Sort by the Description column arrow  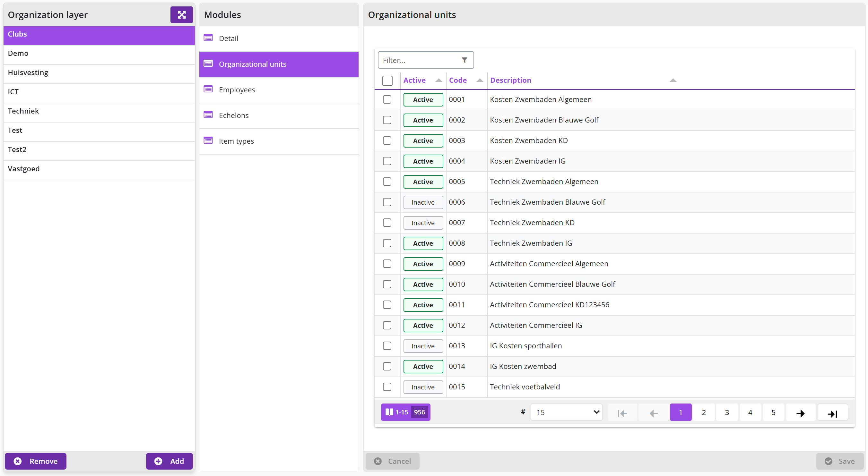(x=673, y=80)
